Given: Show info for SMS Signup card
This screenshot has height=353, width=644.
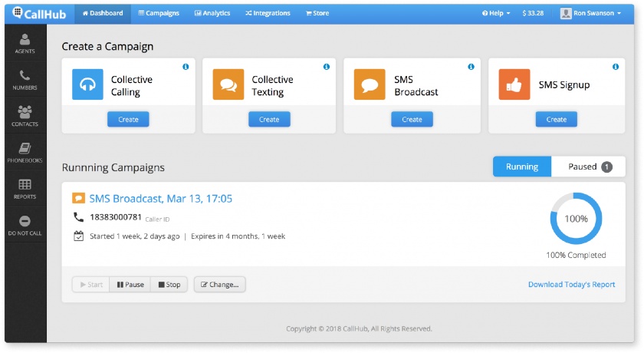Looking at the screenshot, I should [615, 67].
